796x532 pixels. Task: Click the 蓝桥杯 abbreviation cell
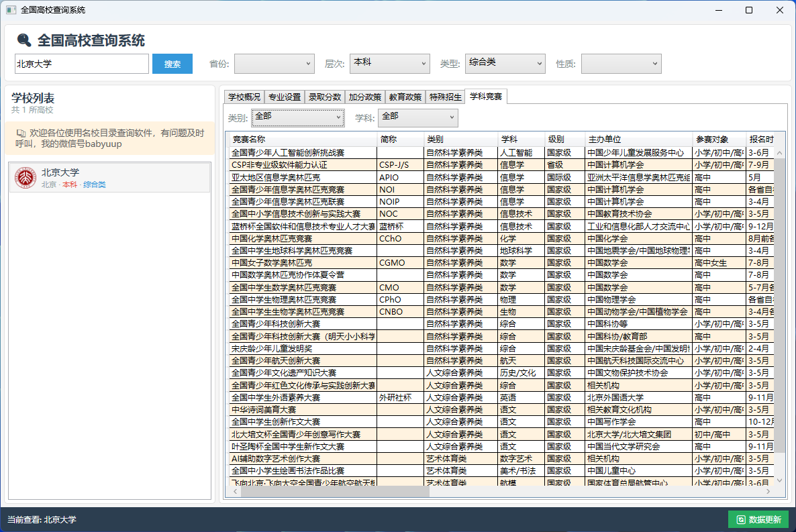click(x=400, y=226)
